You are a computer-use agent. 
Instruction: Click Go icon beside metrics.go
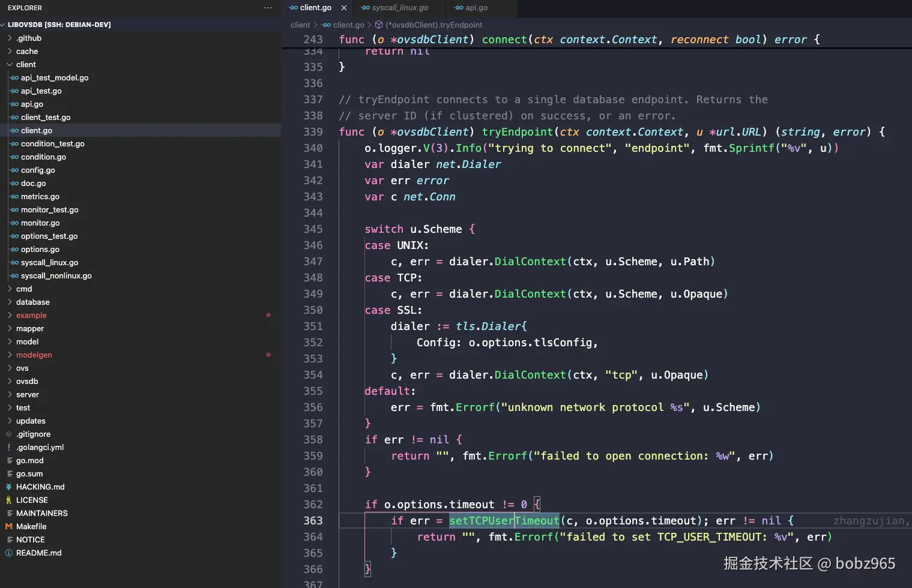[x=14, y=196]
